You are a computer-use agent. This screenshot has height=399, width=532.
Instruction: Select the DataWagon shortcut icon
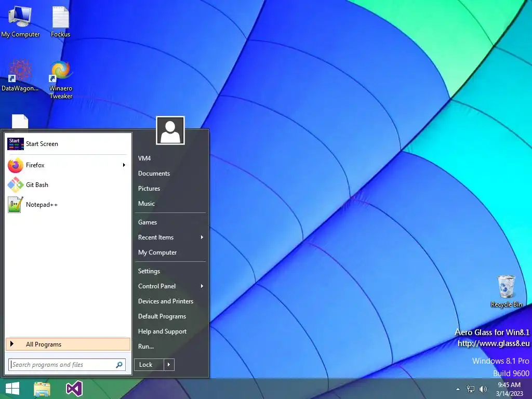20,75
